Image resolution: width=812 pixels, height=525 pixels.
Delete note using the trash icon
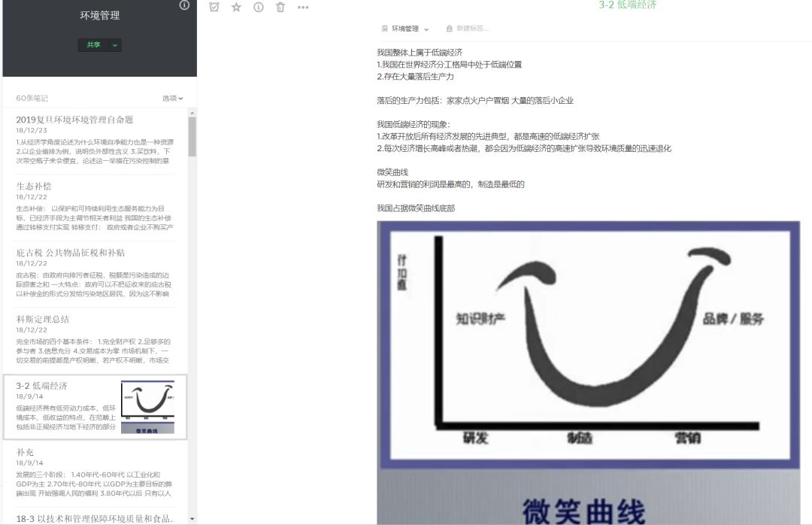[280, 7]
